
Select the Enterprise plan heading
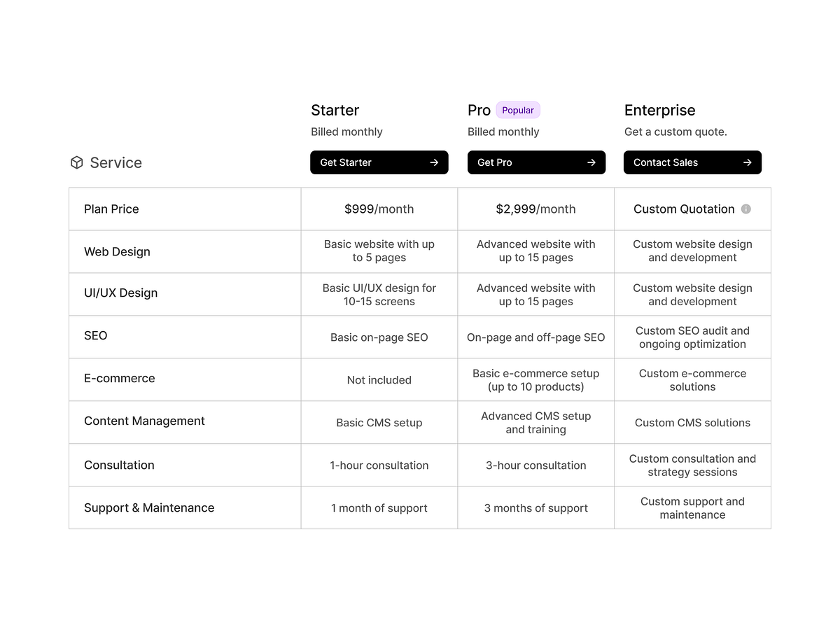point(659,110)
